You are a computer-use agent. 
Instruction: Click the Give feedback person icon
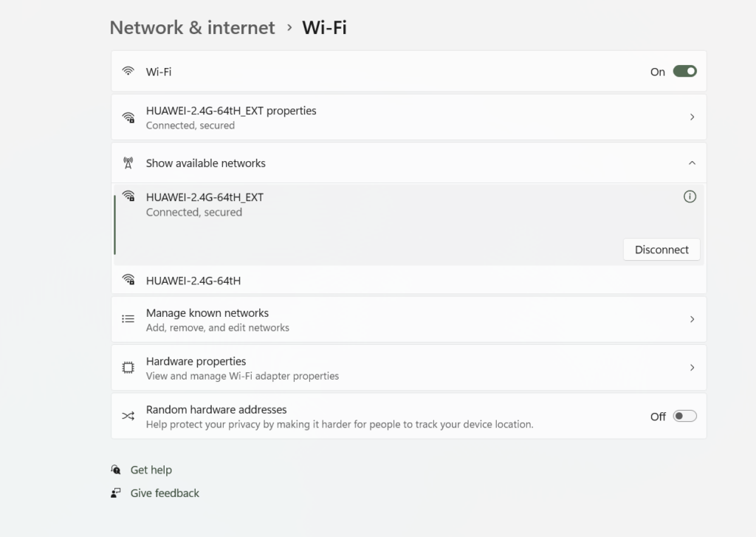pos(116,493)
